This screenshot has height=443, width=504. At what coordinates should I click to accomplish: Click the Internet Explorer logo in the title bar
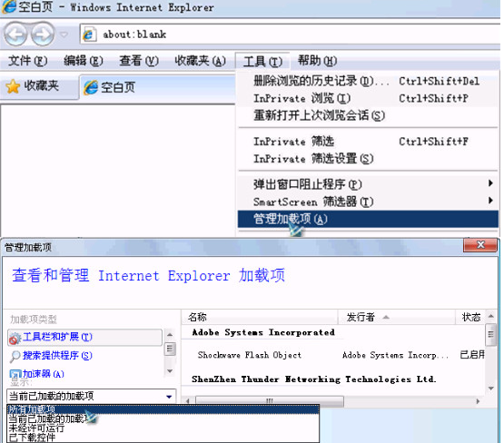coord(8,6)
